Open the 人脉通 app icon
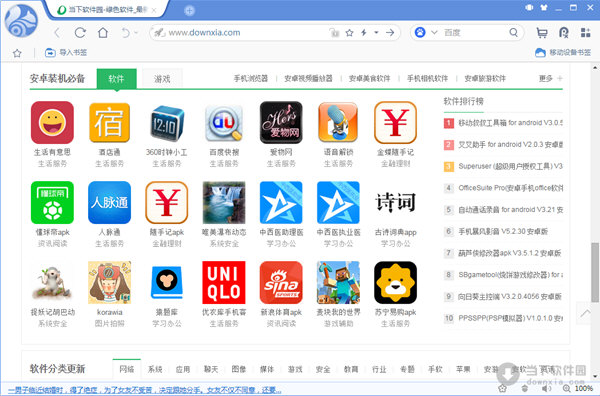 coord(109,202)
